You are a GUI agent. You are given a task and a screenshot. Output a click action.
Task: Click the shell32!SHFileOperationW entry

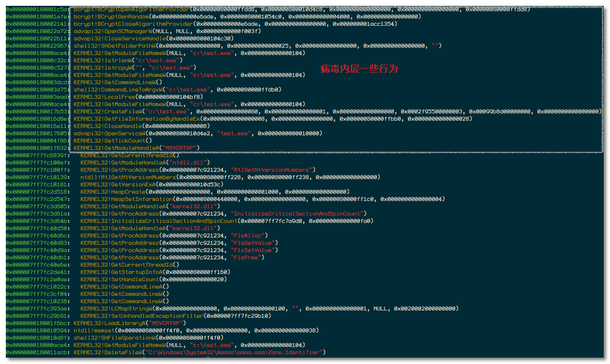point(149,338)
